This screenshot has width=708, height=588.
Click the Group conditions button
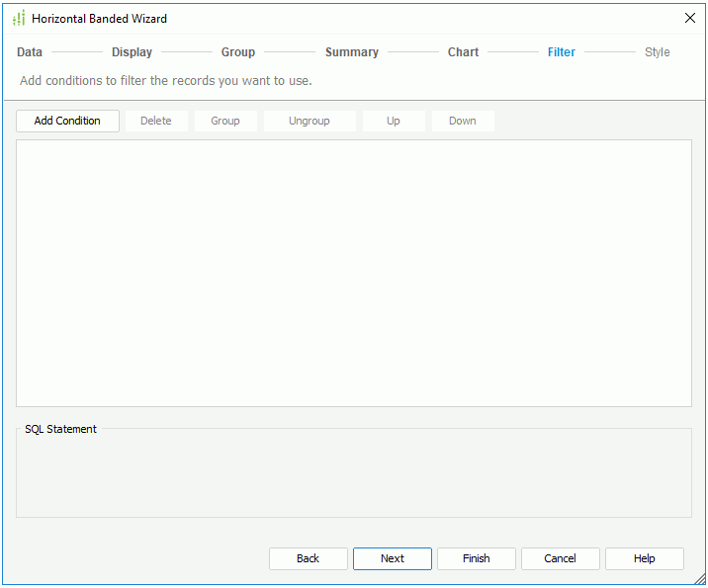click(x=225, y=121)
